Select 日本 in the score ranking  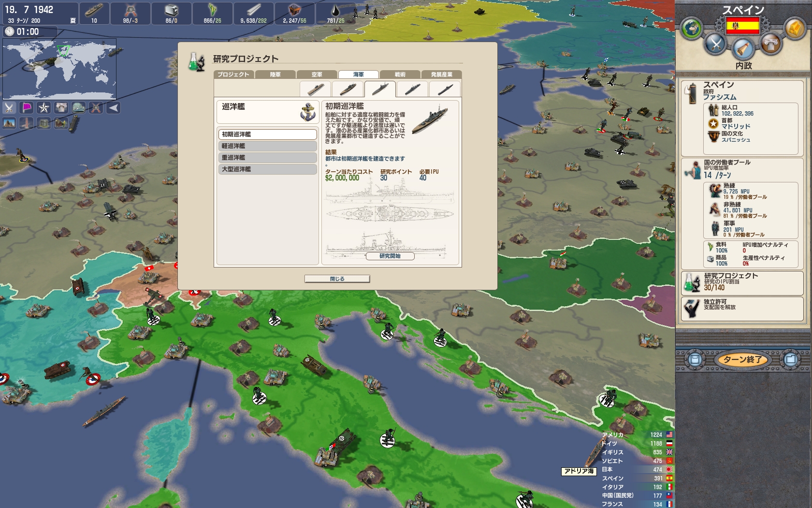(x=637, y=469)
